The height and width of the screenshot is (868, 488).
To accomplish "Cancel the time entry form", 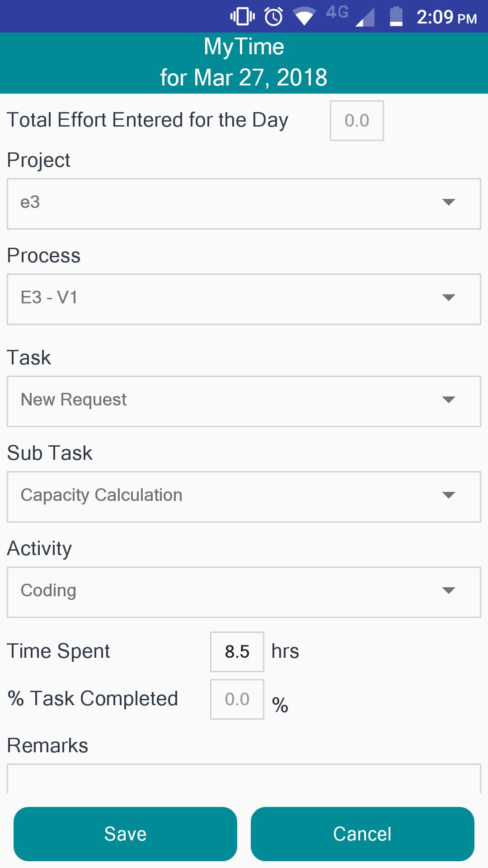I will pyautogui.click(x=362, y=834).
